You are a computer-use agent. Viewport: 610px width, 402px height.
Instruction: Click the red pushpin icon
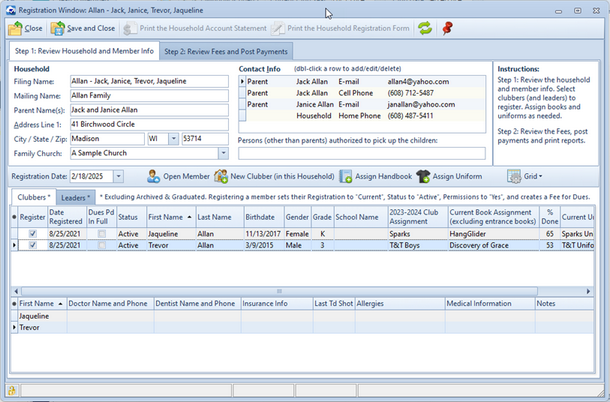coord(447,28)
